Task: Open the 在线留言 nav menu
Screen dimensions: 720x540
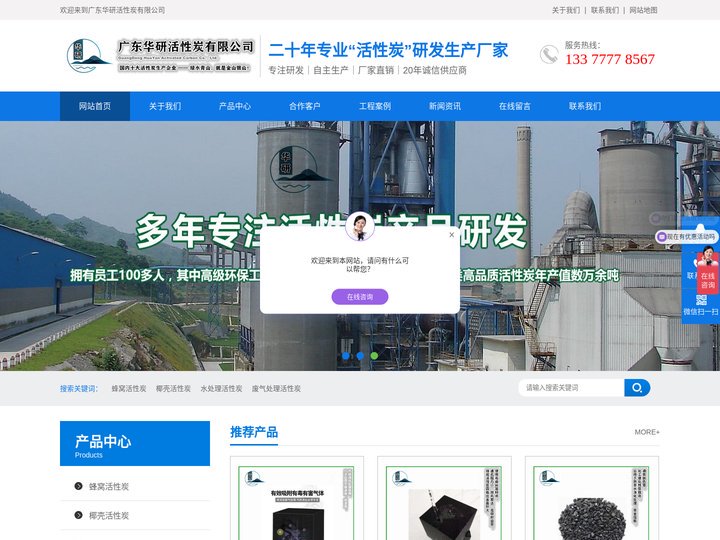Action: [x=514, y=106]
